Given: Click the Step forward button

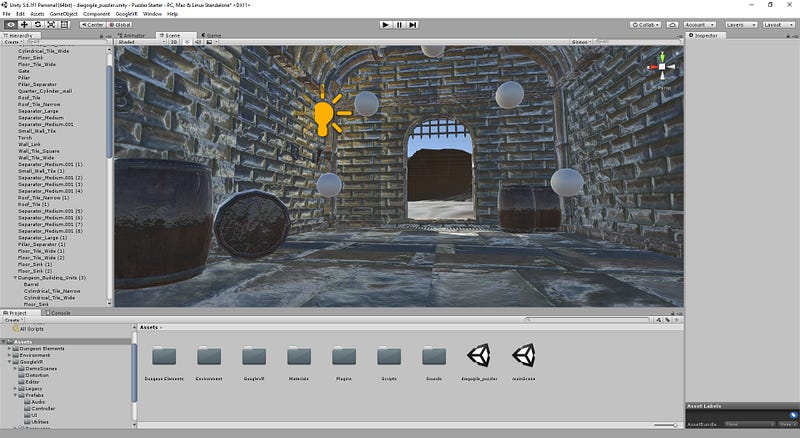Looking at the screenshot, I should [x=414, y=24].
